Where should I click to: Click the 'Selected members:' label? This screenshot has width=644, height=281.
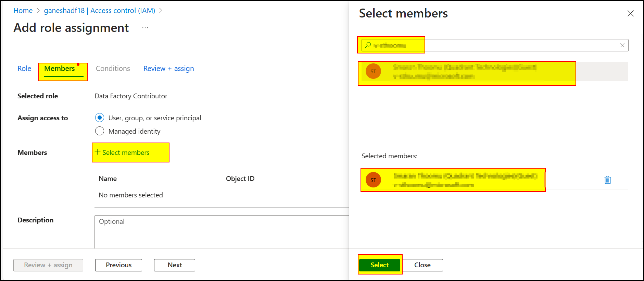tap(389, 156)
